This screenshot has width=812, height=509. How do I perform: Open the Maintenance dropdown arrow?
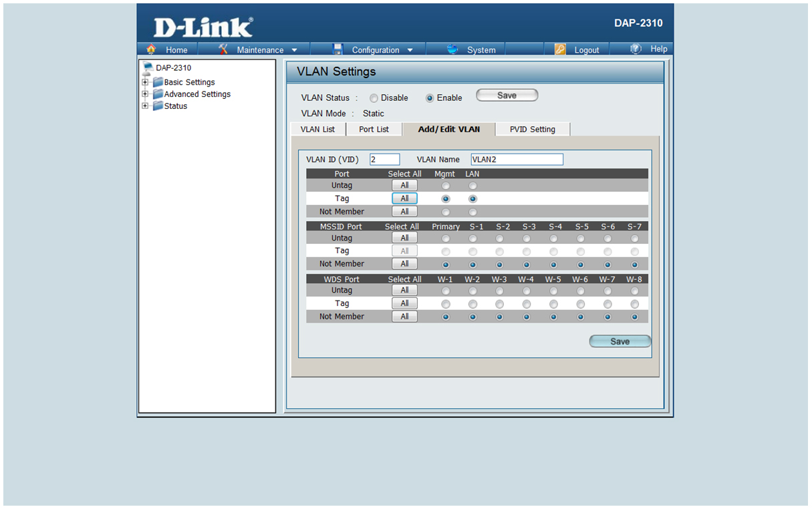295,50
